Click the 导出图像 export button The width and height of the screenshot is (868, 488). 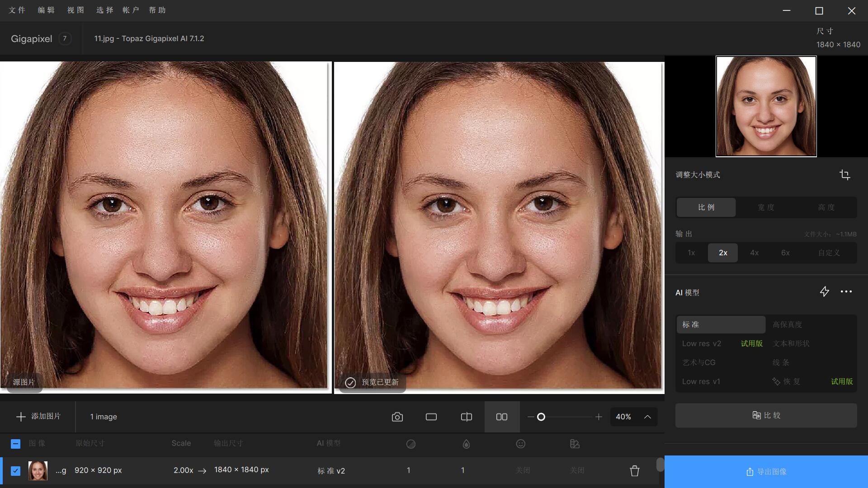click(x=766, y=472)
